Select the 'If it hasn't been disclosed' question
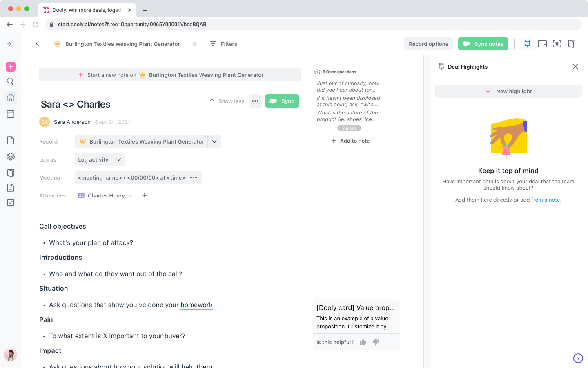This screenshot has height=368, width=588. (x=348, y=101)
